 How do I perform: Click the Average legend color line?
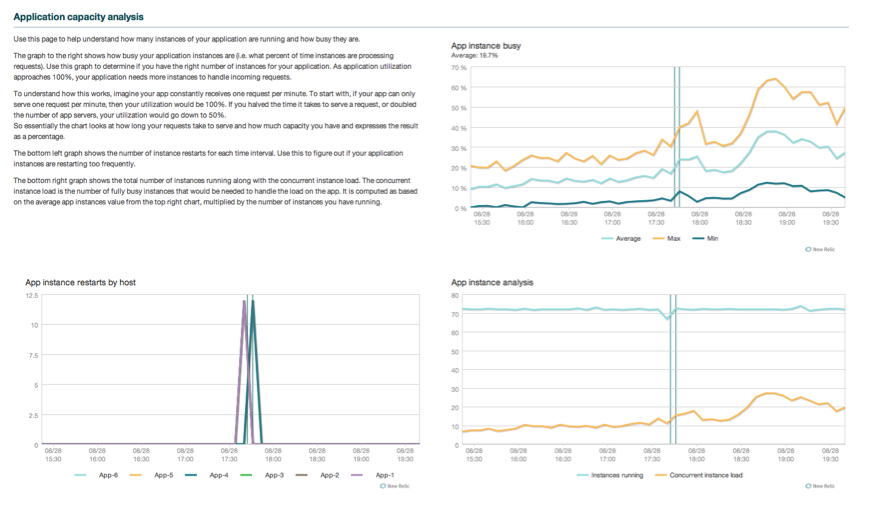point(607,239)
